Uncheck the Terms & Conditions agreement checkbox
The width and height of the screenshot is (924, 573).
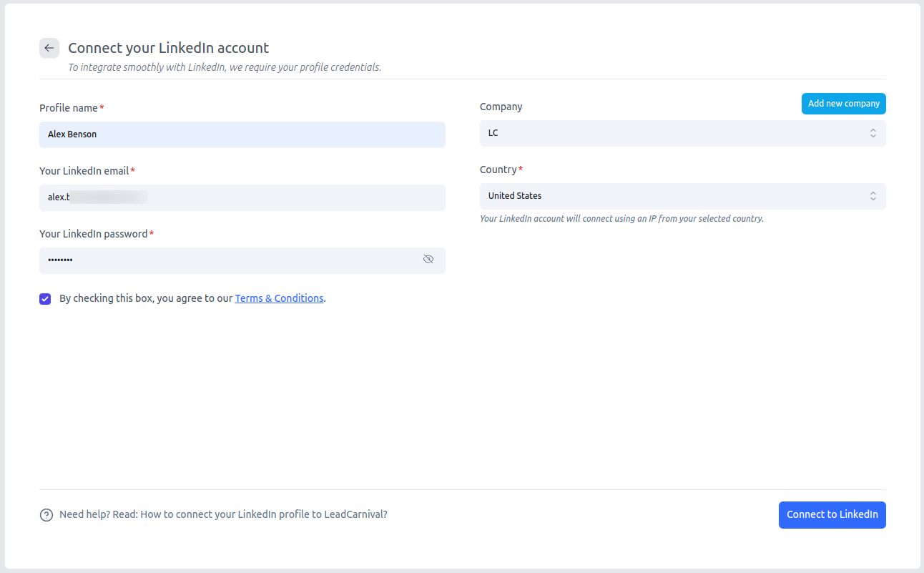tap(45, 298)
